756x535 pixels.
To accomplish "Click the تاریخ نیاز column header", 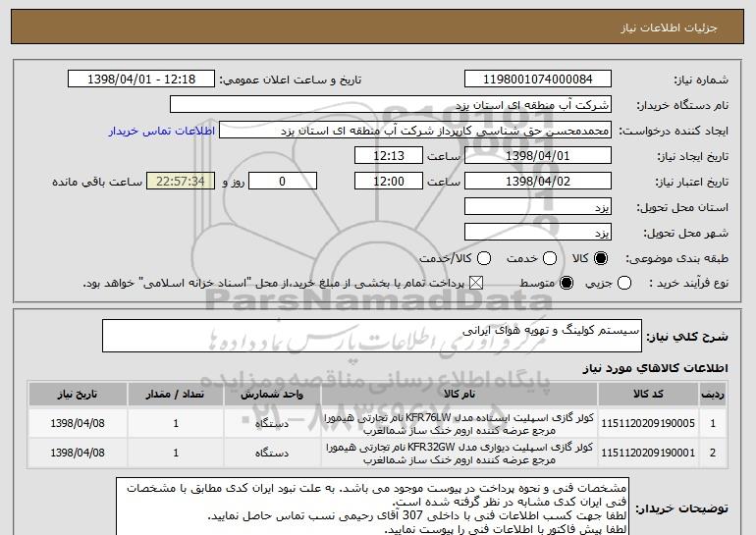I will point(78,395).
